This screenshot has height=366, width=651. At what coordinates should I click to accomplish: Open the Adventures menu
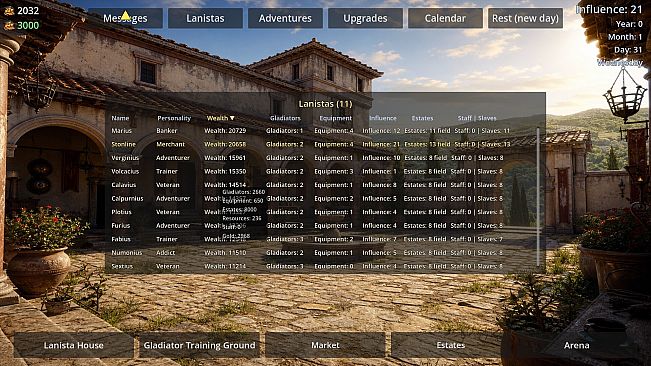[x=285, y=18]
